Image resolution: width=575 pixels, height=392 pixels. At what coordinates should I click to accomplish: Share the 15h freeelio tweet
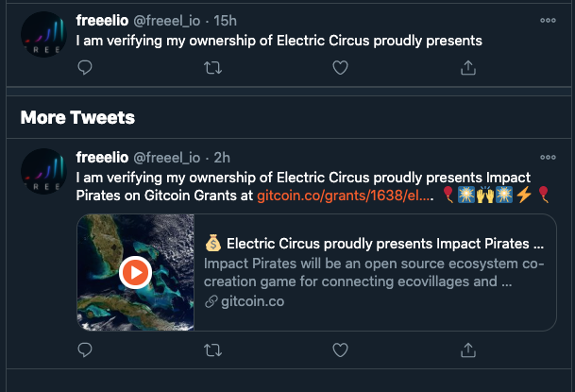(467, 67)
